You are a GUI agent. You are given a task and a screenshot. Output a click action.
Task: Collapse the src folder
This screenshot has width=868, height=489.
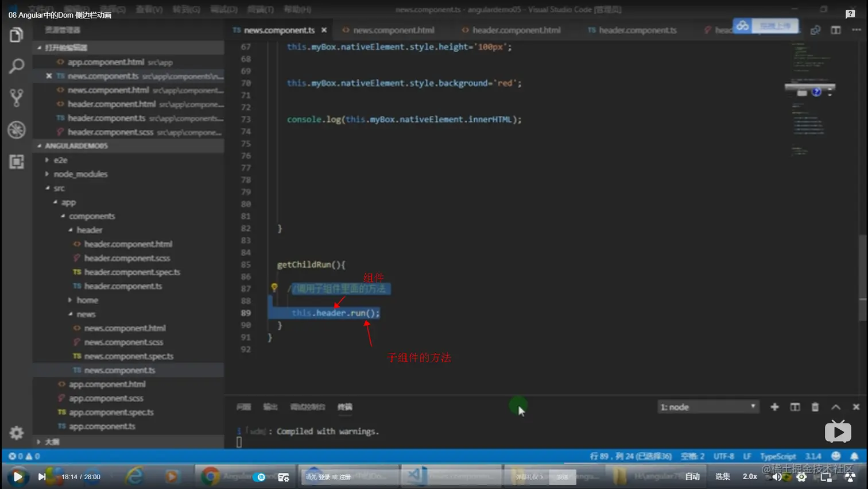(47, 188)
